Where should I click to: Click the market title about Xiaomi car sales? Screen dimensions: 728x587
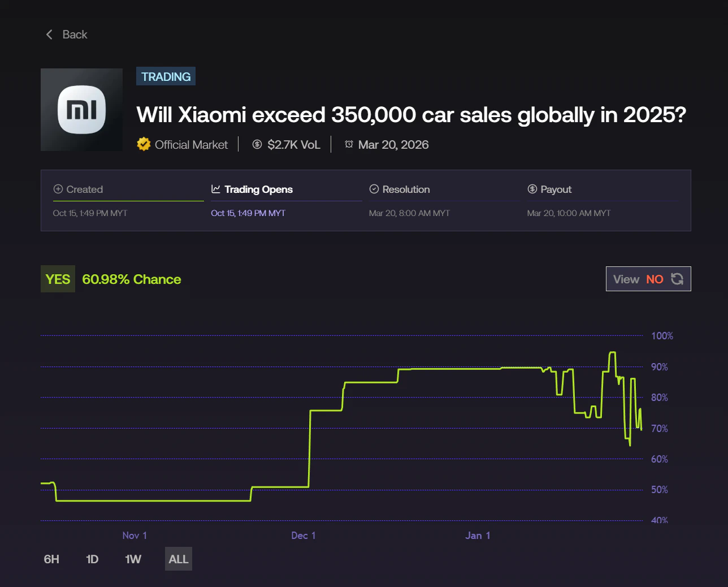[x=411, y=115]
